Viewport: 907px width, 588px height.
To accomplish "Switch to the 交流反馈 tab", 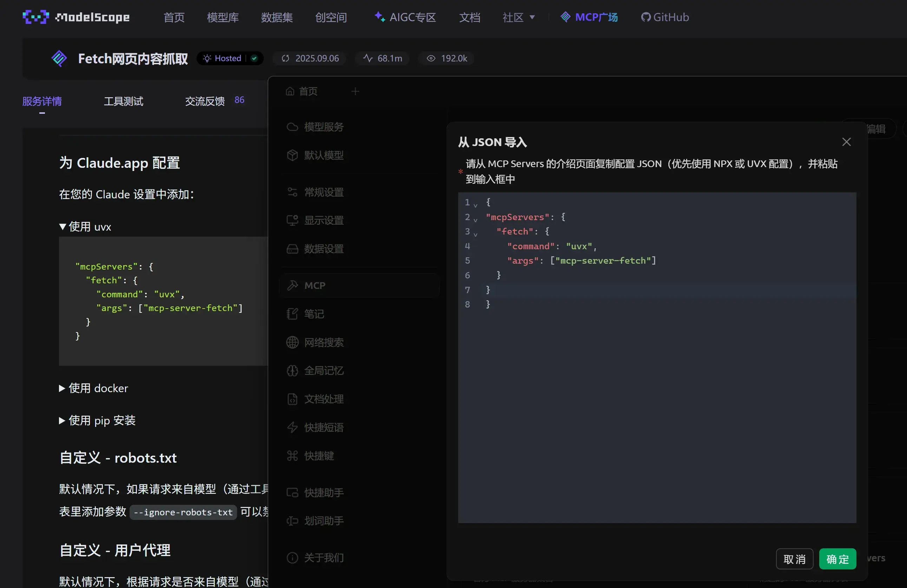I will tap(205, 101).
